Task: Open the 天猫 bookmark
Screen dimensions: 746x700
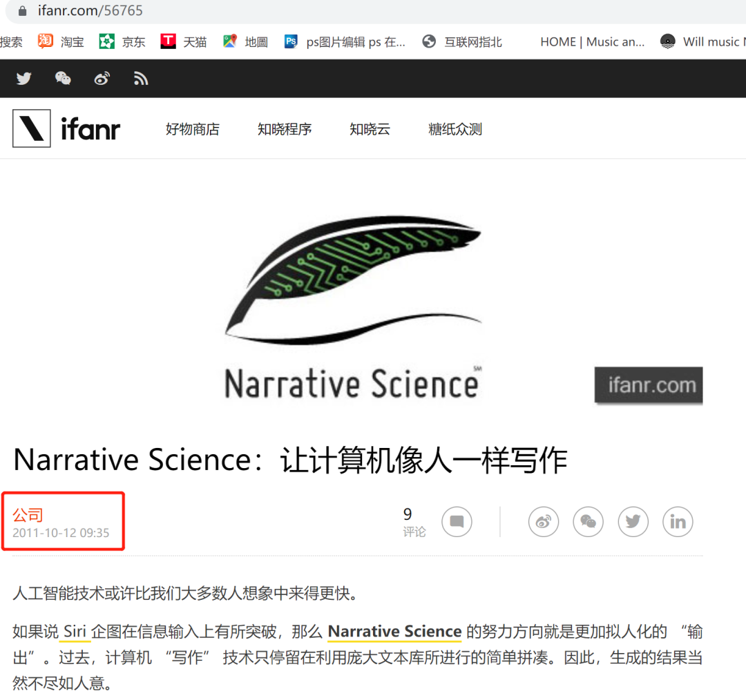Action: click(x=182, y=41)
